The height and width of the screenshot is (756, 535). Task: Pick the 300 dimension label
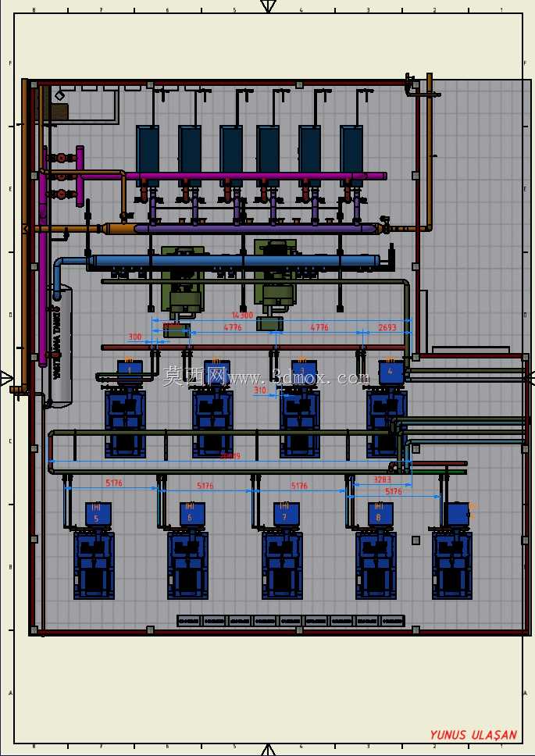pos(135,337)
